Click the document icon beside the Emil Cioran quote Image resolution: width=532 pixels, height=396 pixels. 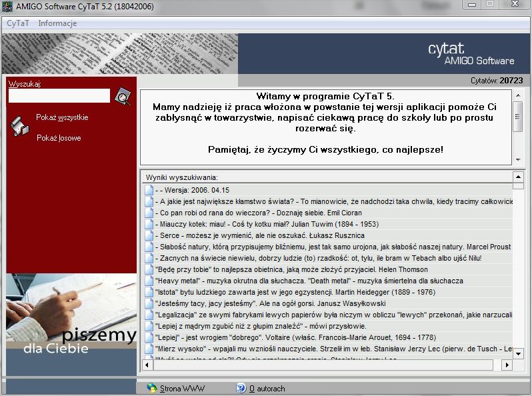point(149,213)
